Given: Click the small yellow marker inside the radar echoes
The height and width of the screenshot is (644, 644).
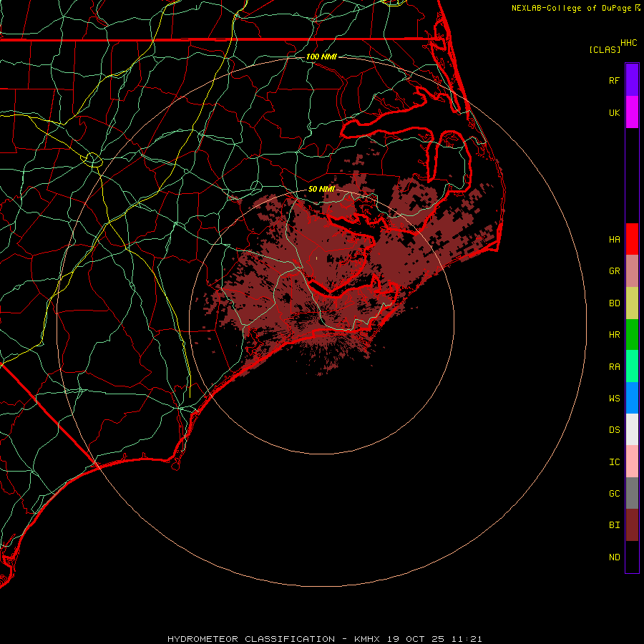Looking at the screenshot, I should point(316,258).
